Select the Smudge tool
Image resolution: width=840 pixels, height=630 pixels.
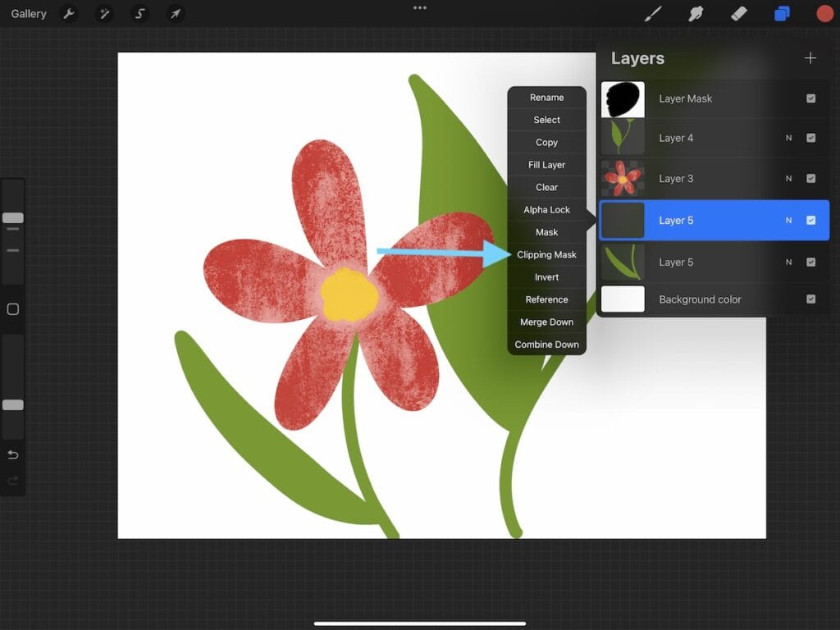pyautogui.click(x=696, y=14)
